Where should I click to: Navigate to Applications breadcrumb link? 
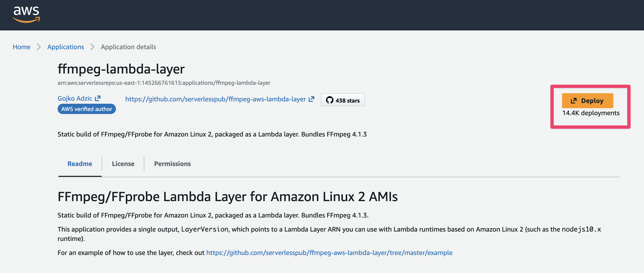point(66,47)
